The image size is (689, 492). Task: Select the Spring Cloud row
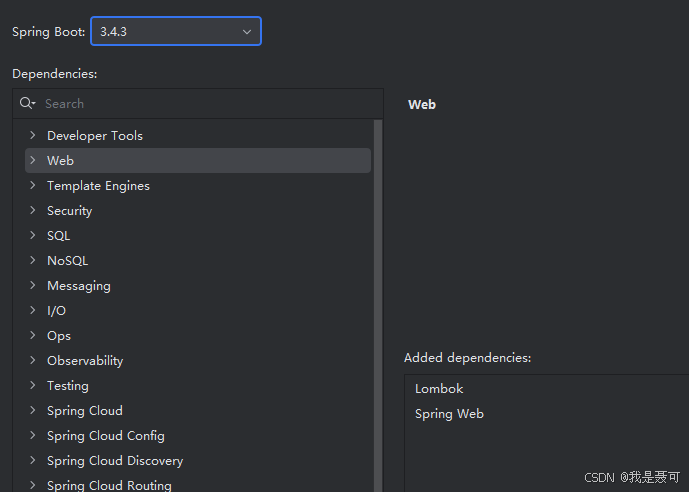pos(198,411)
